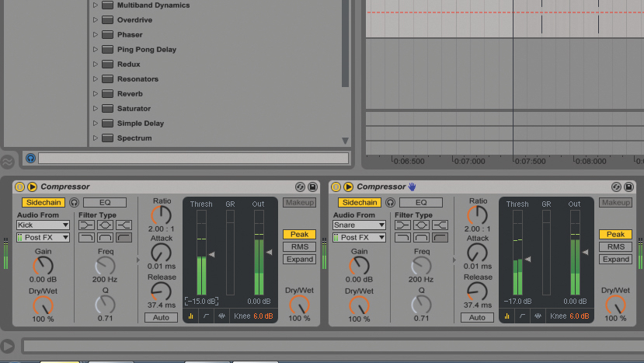This screenshot has width=644, height=363.
Task: Click timeline ruler at 0:07:500 marker
Action: click(529, 161)
